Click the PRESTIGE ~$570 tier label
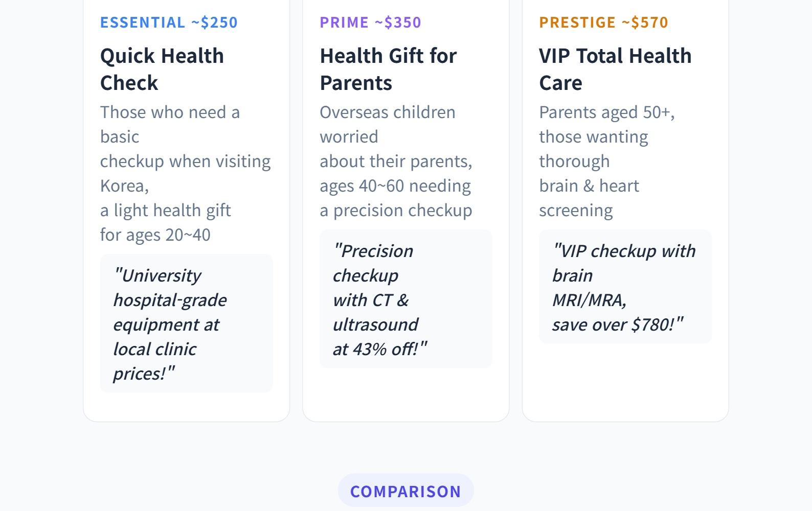Image resolution: width=812 pixels, height=511 pixels. tap(603, 22)
